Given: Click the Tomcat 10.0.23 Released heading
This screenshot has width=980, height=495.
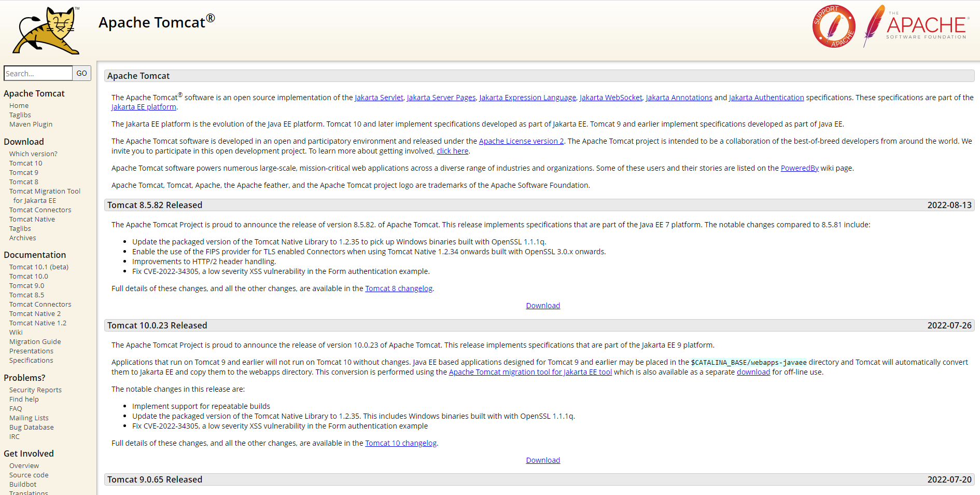Looking at the screenshot, I should pos(157,325).
